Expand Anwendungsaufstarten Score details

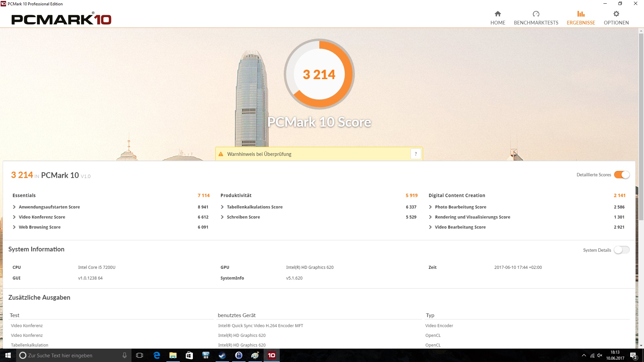click(14, 207)
